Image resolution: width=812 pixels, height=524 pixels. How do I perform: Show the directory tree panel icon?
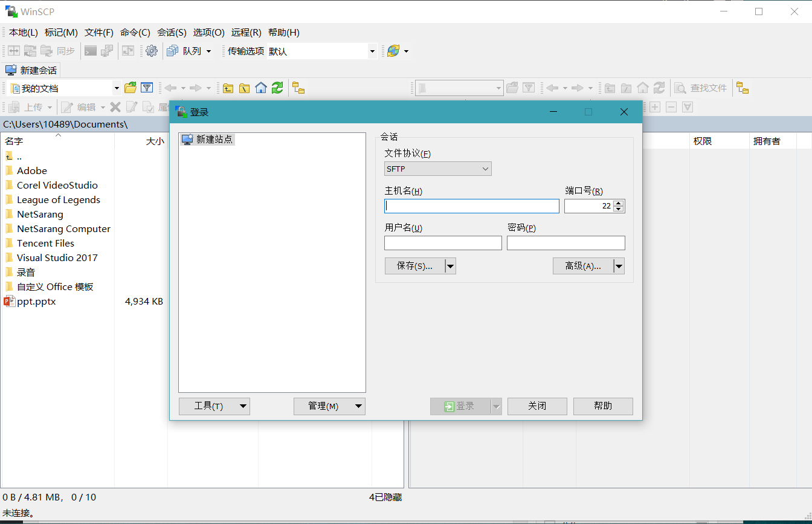click(x=299, y=88)
